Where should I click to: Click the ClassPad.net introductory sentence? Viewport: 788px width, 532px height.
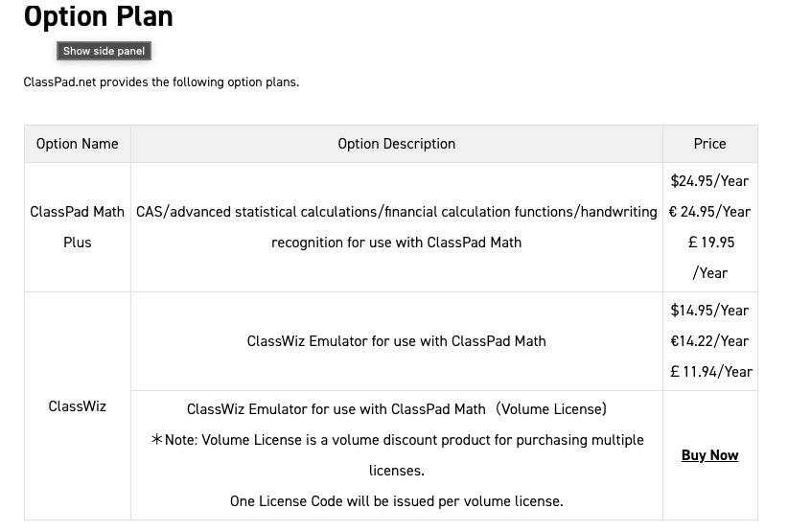[x=161, y=82]
